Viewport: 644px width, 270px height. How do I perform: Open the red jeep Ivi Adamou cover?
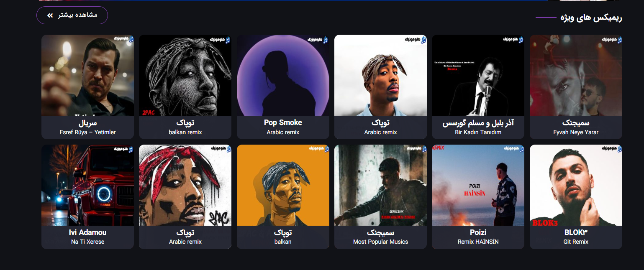point(87,185)
